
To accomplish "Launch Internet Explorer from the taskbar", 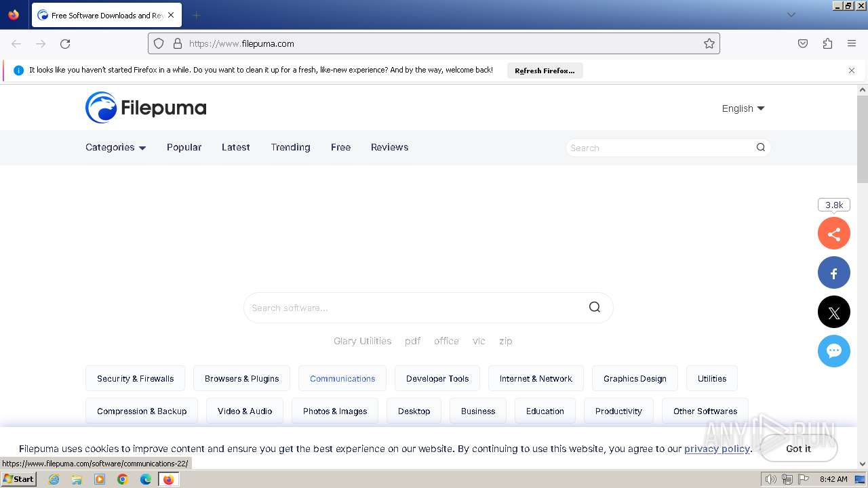I will point(54,479).
